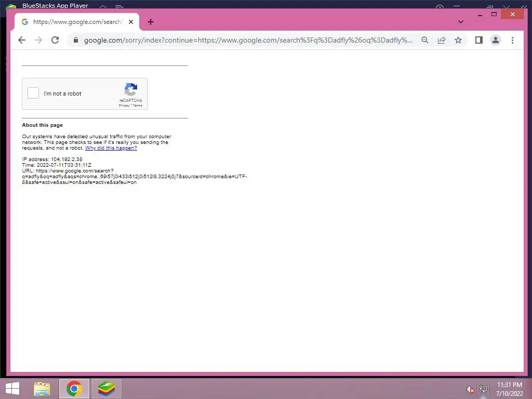Open the reCAPTCHA Privacy link

pos(124,105)
